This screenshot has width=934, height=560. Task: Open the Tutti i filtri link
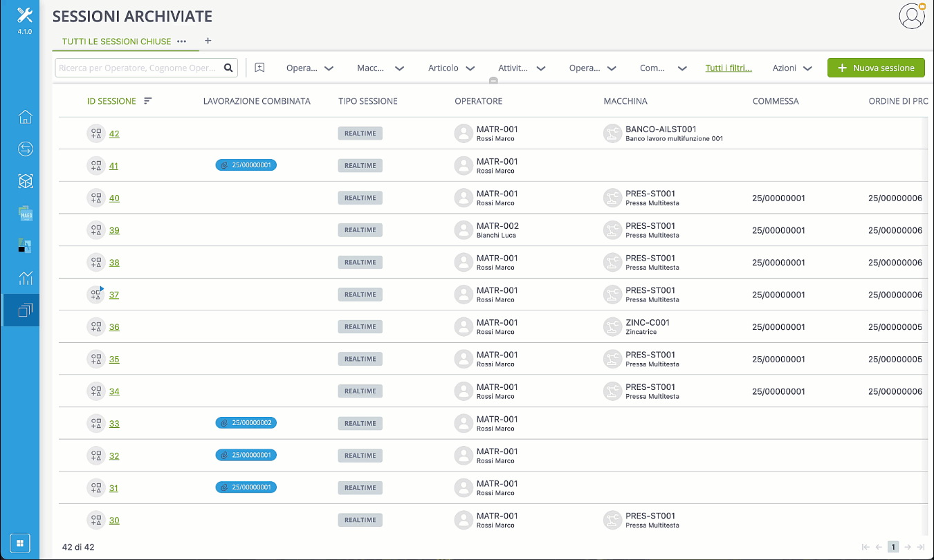point(729,68)
